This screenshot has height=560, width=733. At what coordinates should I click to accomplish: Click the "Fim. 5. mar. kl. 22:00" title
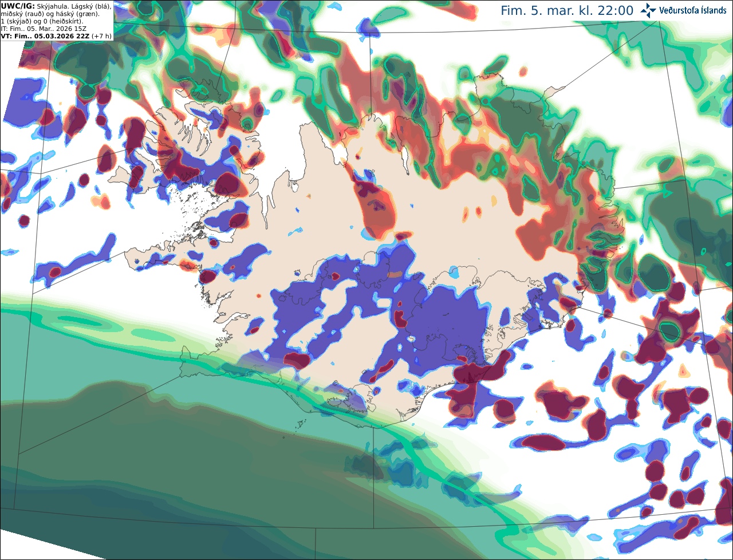click(567, 10)
